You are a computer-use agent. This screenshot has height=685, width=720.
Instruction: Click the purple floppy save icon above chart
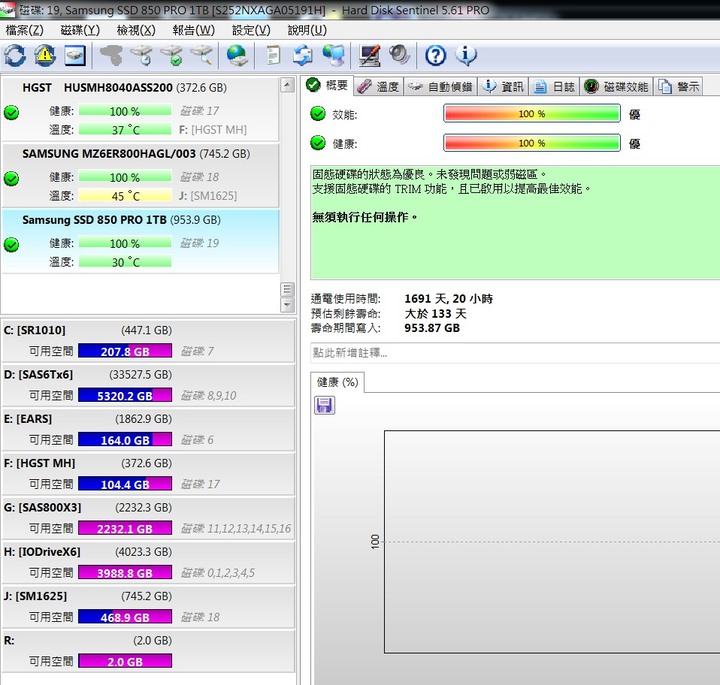325,405
